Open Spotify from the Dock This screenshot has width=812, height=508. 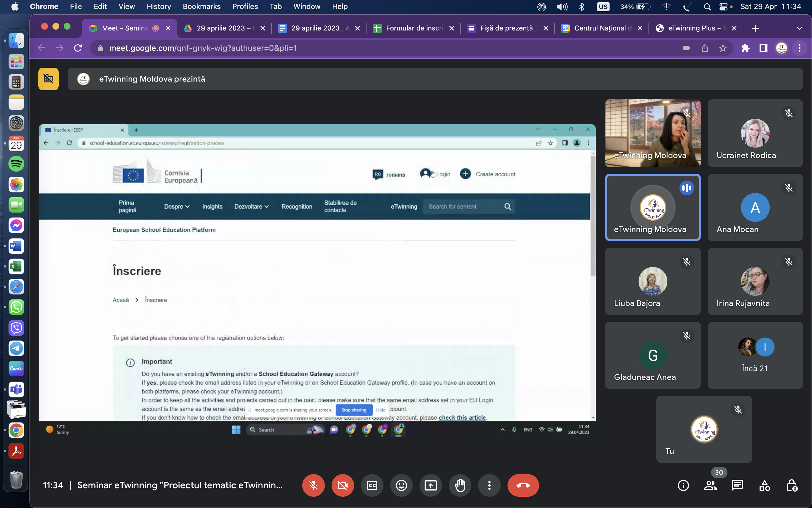[16, 164]
